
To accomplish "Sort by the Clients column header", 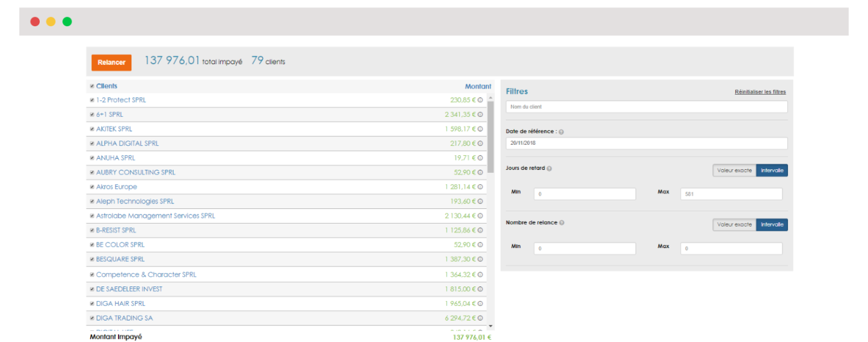I will tap(106, 86).
